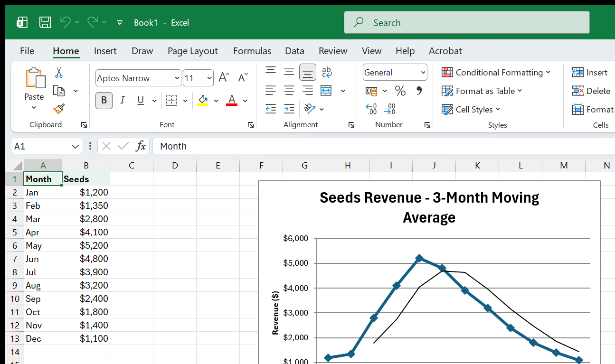Image resolution: width=615 pixels, height=364 pixels.
Task: Toggle Bold formatting
Action: (104, 100)
